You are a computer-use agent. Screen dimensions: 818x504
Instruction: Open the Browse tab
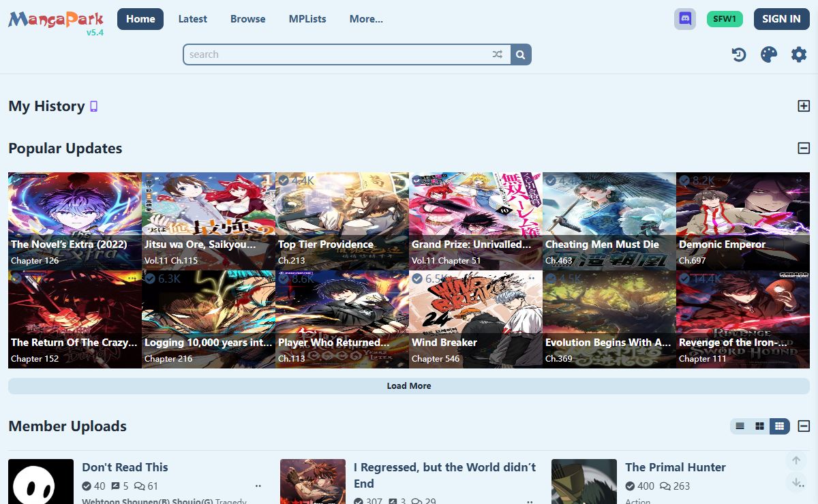(248, 19)
